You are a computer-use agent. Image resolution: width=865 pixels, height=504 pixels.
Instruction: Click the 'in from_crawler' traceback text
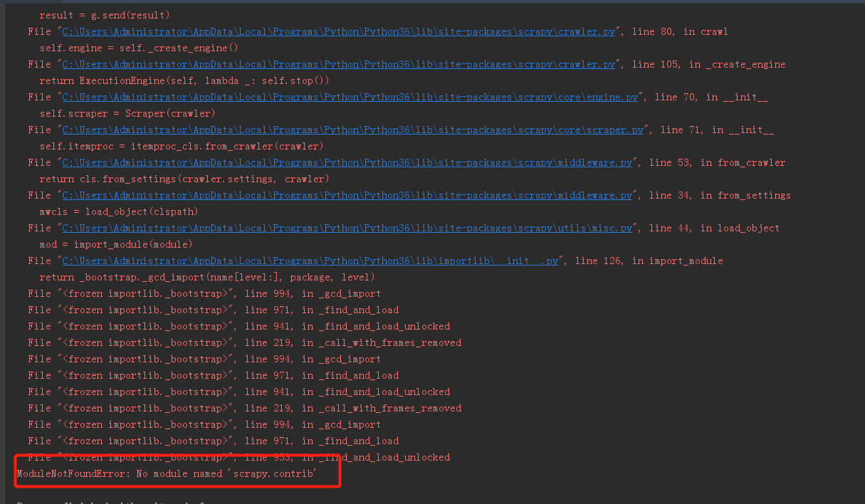(x=748, y=162)
